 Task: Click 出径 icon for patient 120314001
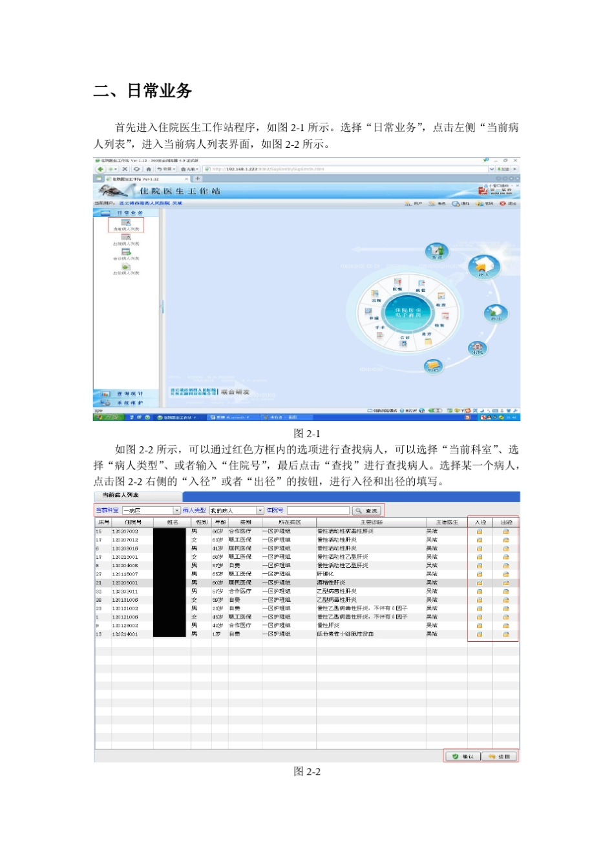point(506,634)
